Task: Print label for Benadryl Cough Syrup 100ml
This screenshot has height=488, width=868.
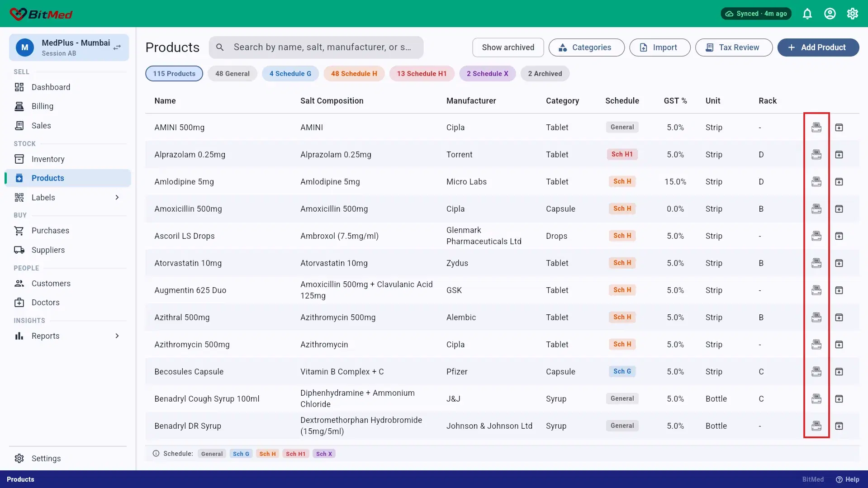Action: pos(816,399)
